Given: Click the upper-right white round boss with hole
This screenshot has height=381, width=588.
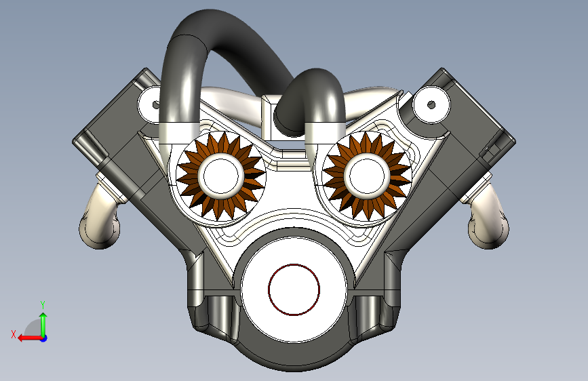Looking at the screenshot, I should (431, 104).
